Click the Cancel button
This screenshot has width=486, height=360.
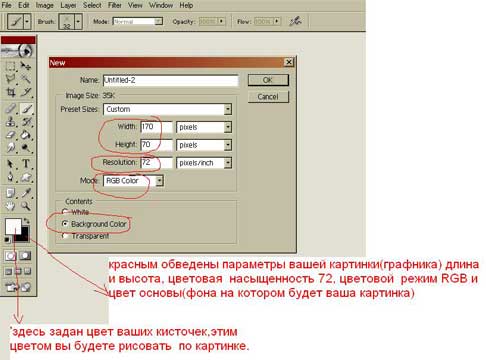tap(268, 97)
